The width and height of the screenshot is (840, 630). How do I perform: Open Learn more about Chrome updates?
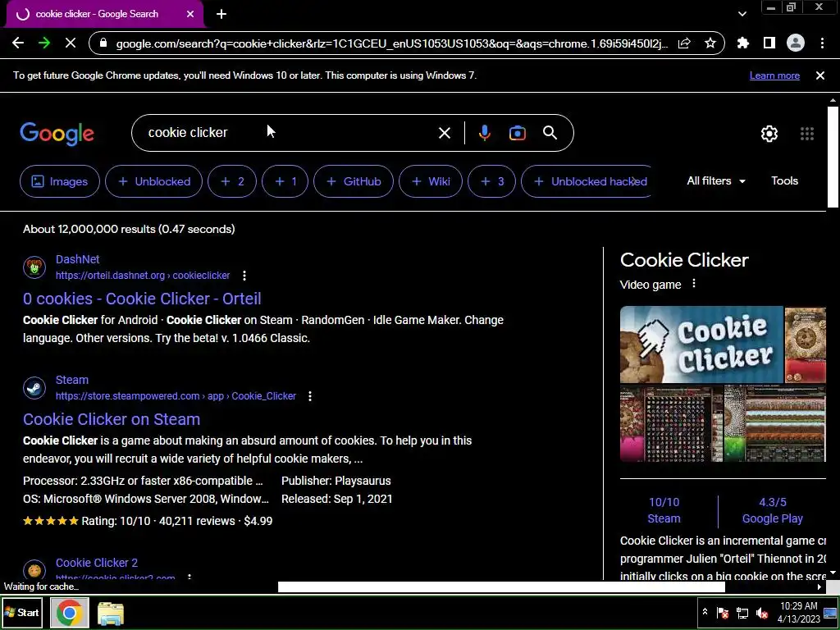pyautogui.click(x=774, y=75)
